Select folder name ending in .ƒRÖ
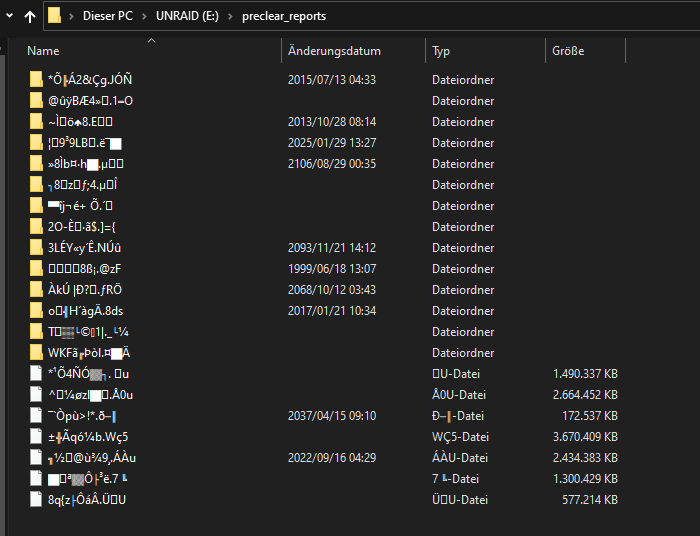This screenshot has height=536, width=700. (85, 290)
